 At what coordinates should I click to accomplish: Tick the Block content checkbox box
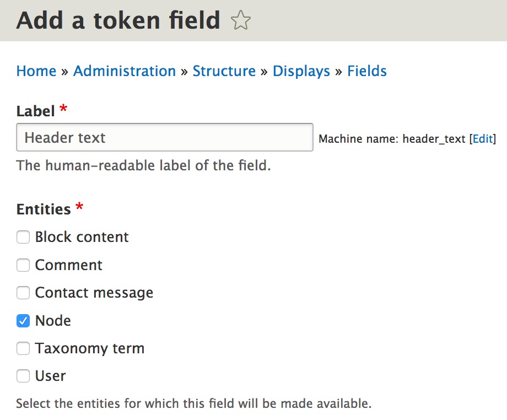click(23, 238)
